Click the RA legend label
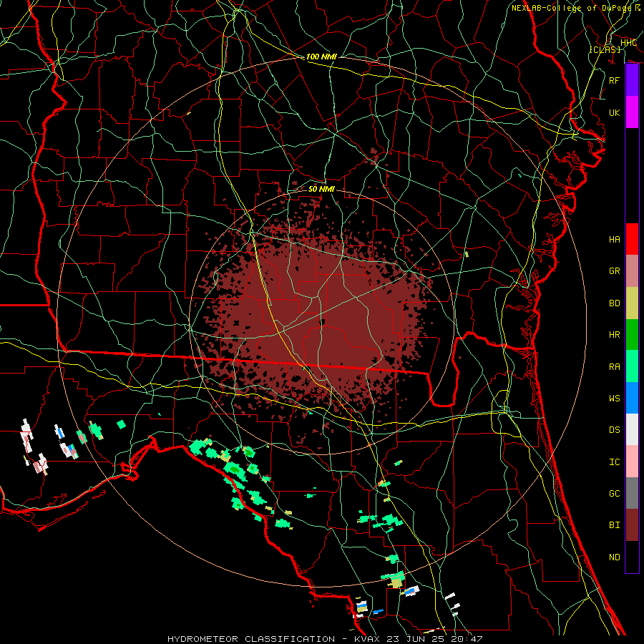Image resolution: width=644 pixels, height=644 pixels. pyautogui.click(x=614, y=367)
